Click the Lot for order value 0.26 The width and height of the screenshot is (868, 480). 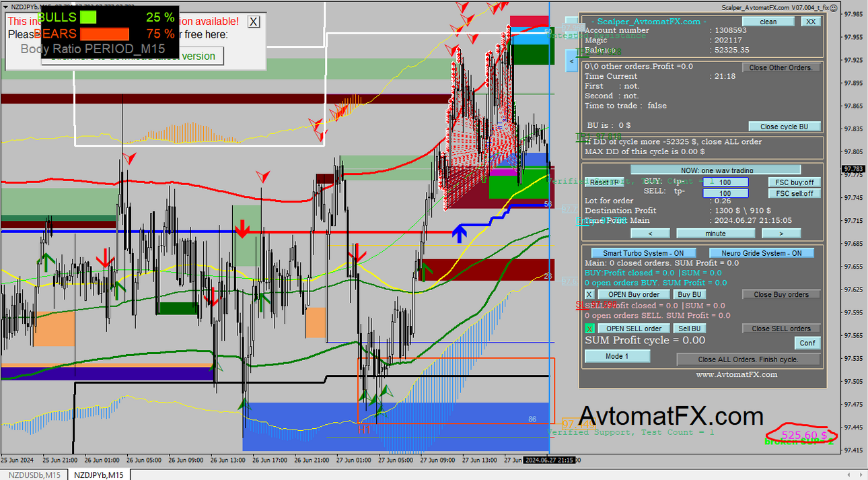pyautogui.click(x=722, y=201)
